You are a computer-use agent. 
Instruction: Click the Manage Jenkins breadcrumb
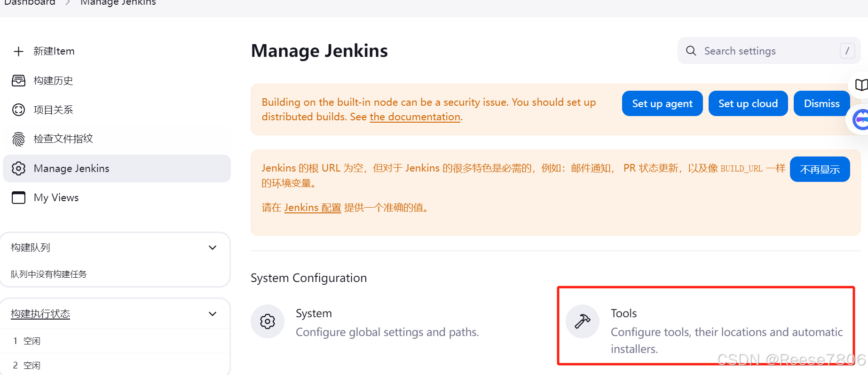click(118, 3)
